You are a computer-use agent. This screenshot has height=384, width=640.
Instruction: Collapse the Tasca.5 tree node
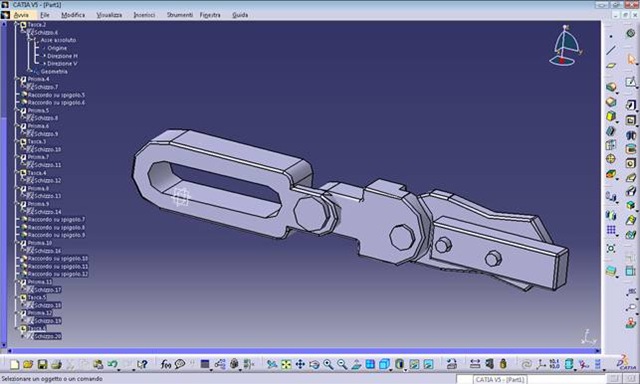(x=17, y=297)
